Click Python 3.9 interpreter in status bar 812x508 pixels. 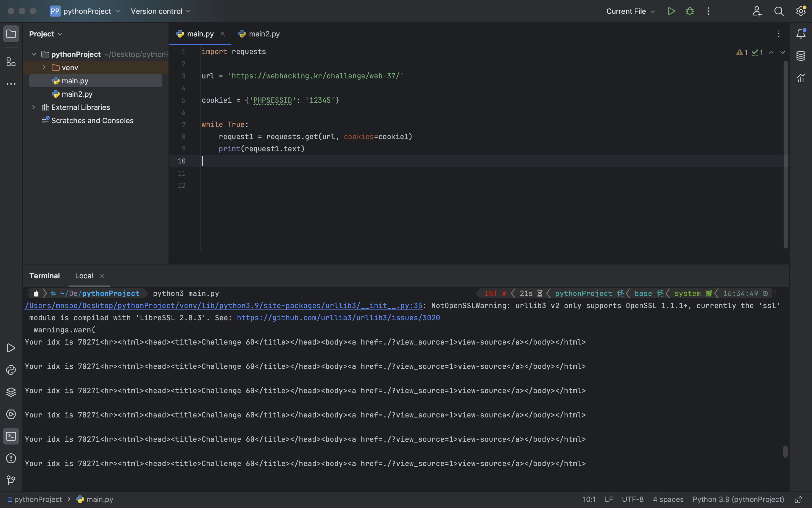[x=737, y=499]
